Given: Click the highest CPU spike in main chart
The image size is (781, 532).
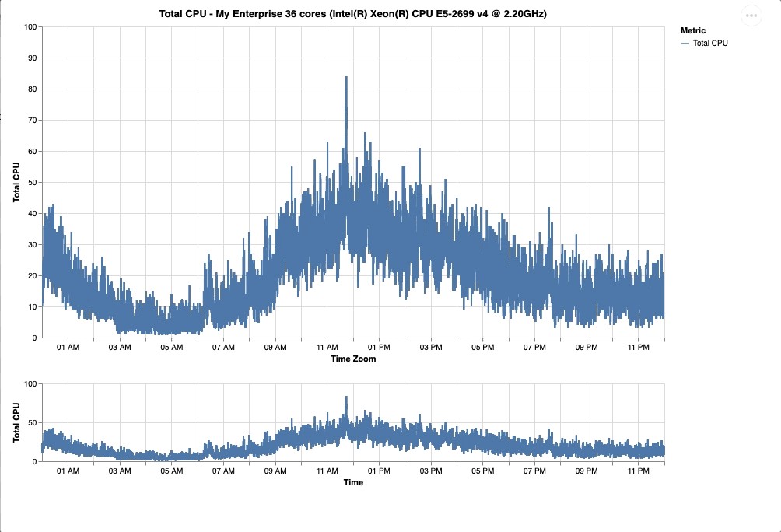Looking at the screenshot, I should tap(346, 78).
